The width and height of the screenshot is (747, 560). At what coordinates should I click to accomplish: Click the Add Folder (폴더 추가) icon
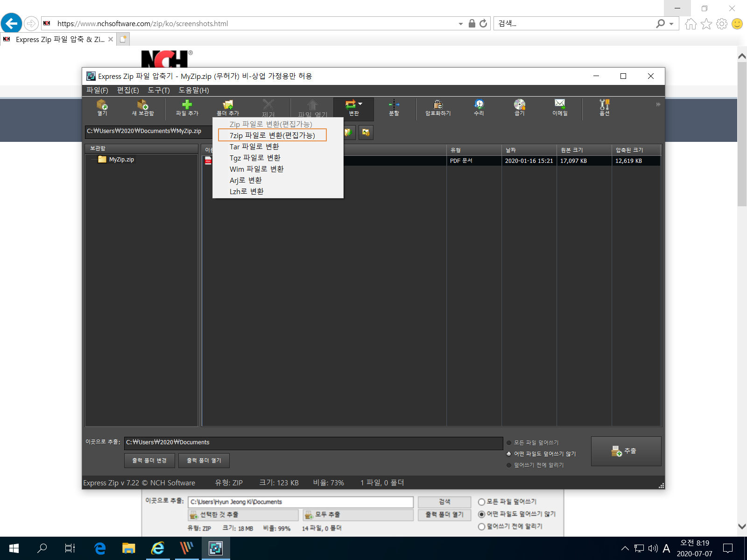pyautogui.click(x=228, y=107)
